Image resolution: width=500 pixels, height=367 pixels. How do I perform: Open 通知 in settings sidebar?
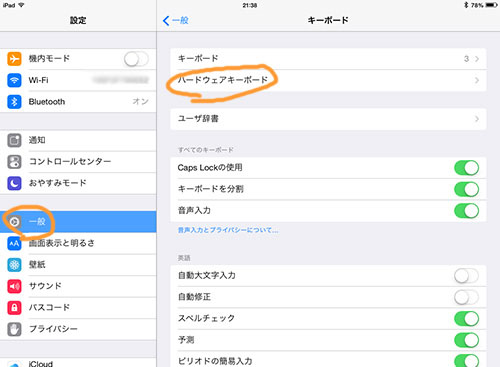78,140
